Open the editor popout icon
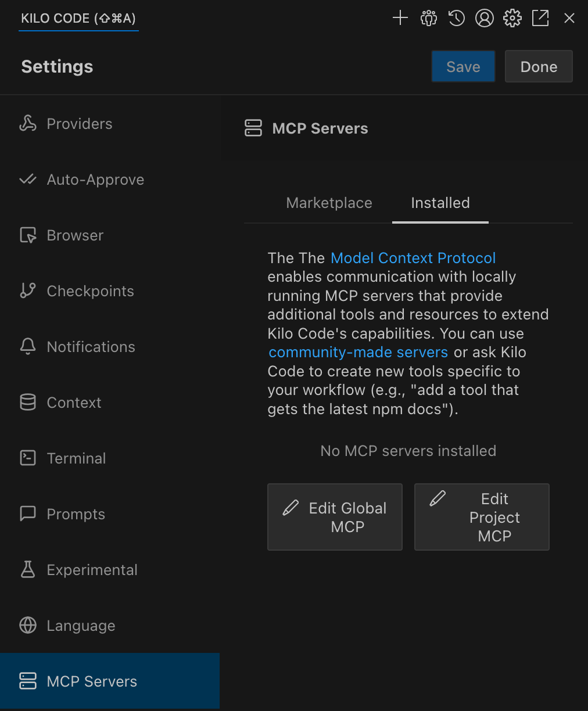The height and width of the screenshot is (711, 588). click(540, 18)
